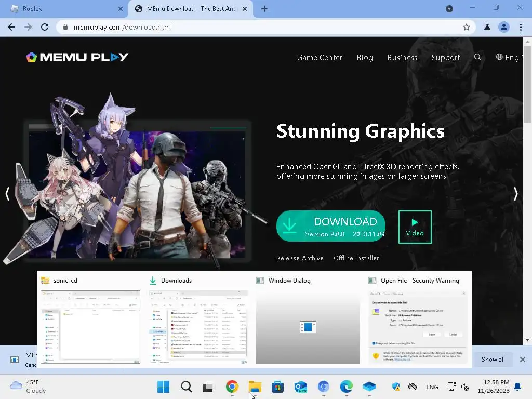
Task: Open the Release Archive link
Action: pos(300,258)
